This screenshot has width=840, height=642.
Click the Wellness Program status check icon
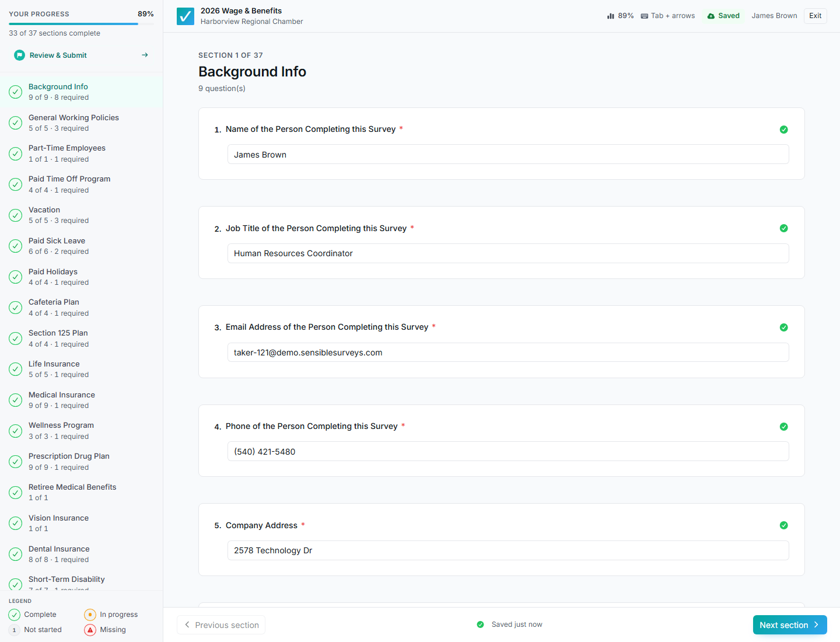16,431
